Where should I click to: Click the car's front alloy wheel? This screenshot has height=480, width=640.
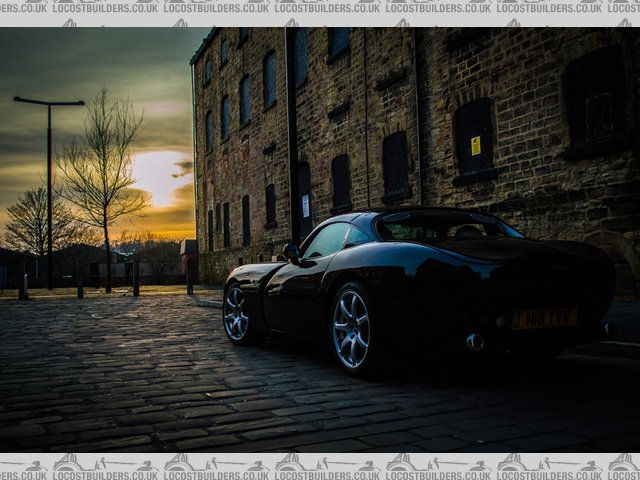[237, 313]
